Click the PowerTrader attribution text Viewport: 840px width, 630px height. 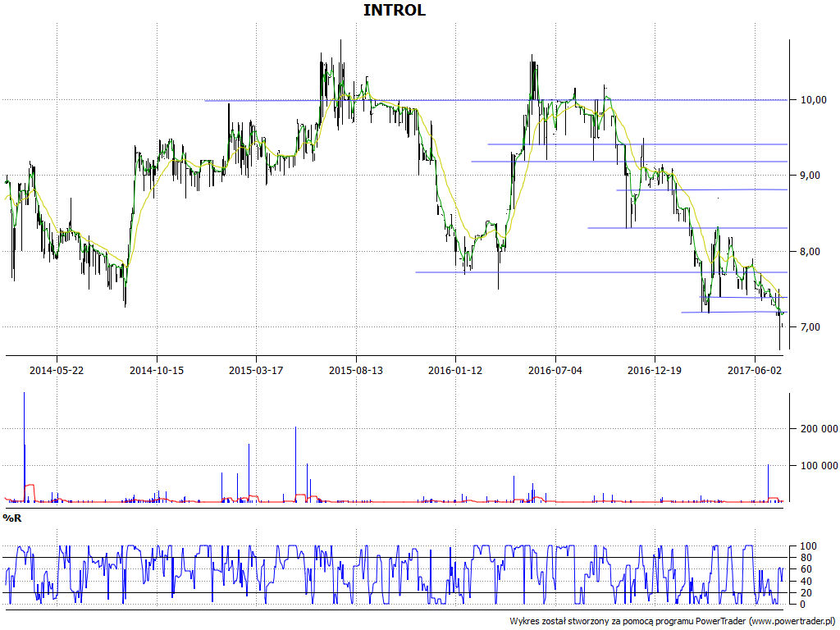coord(673,622)
